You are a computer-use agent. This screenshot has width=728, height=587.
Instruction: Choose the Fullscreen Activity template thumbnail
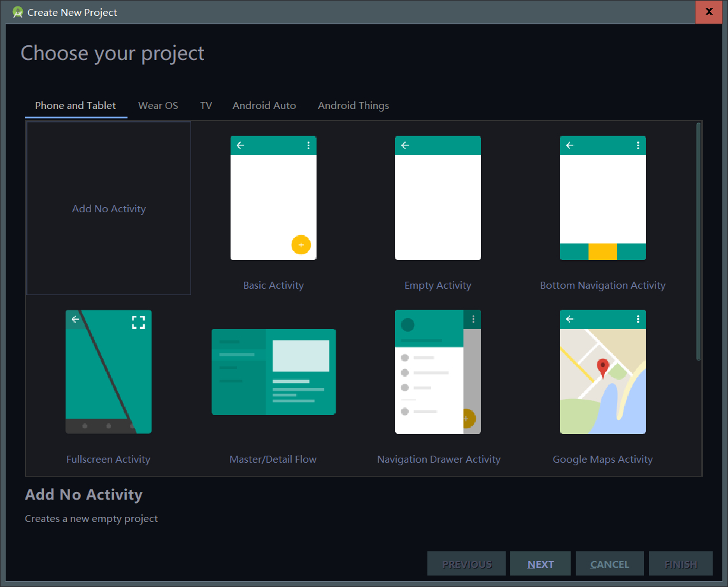click(x=109, y=372)
